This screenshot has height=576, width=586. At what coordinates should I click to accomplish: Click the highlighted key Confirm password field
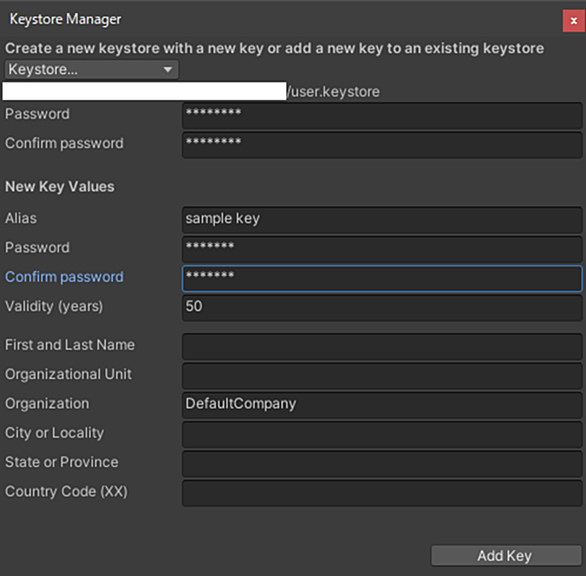point(382,278)
